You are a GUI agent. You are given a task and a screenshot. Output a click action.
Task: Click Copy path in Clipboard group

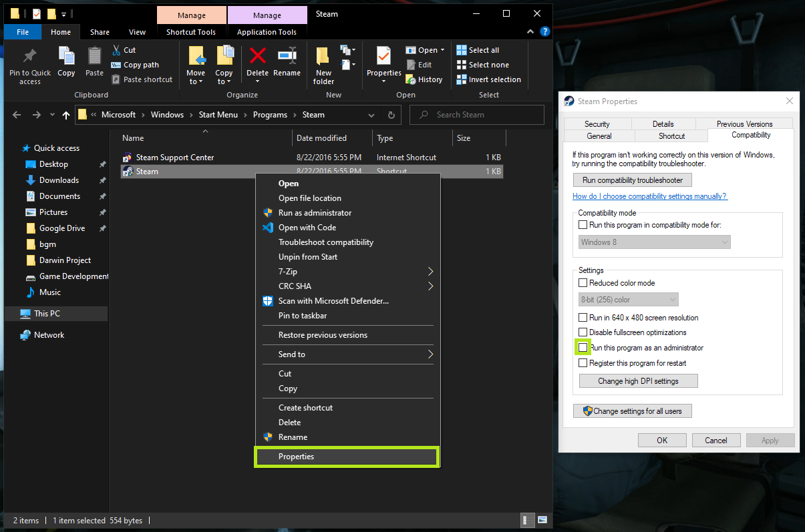click(x=135, y=65)
